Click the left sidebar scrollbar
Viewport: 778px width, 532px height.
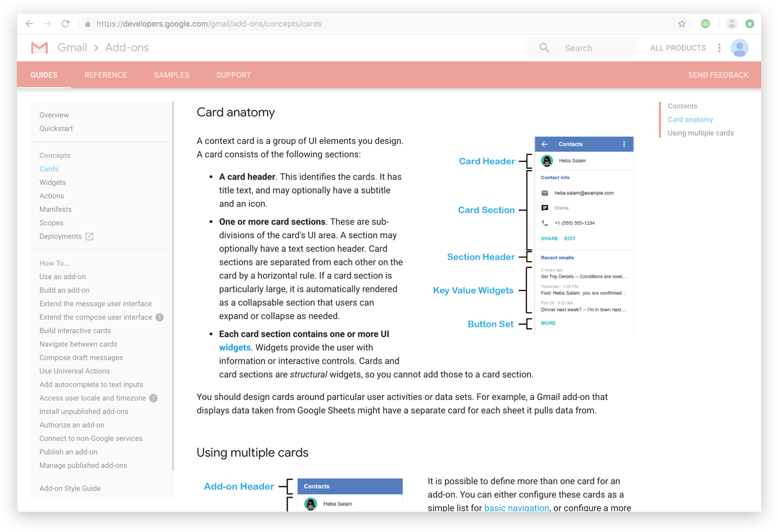(x=173, y=287)
